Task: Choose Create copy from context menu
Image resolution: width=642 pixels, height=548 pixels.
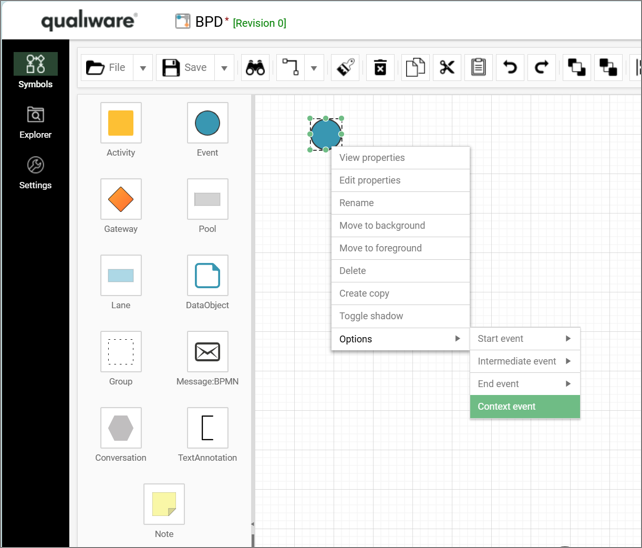Action: (x=400, y=293)
